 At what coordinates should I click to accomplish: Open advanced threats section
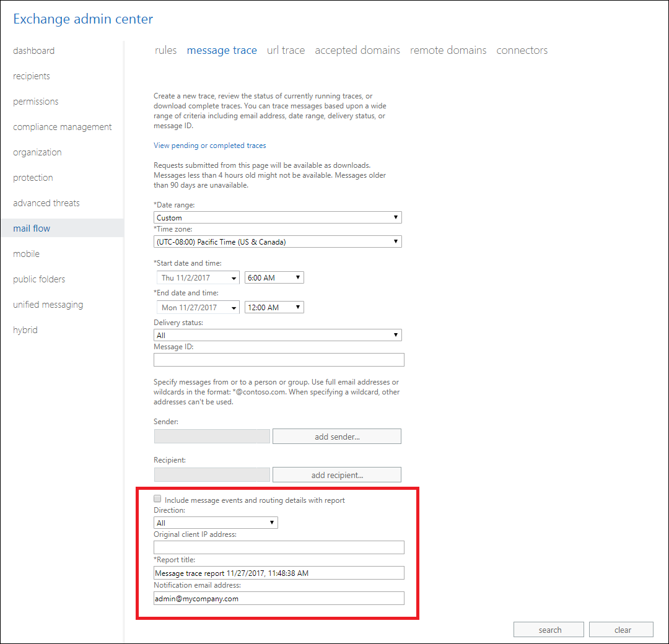click(46, 203)
